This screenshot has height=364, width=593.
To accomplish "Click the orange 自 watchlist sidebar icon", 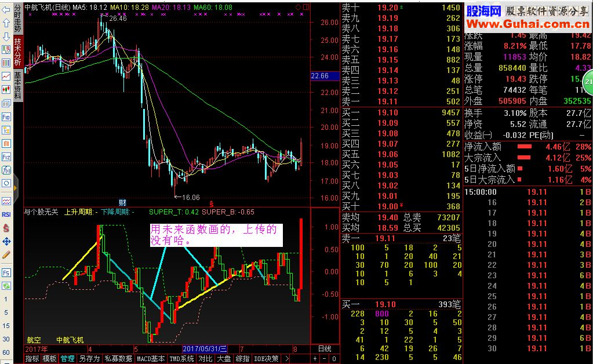I will [x=6, y=144].
